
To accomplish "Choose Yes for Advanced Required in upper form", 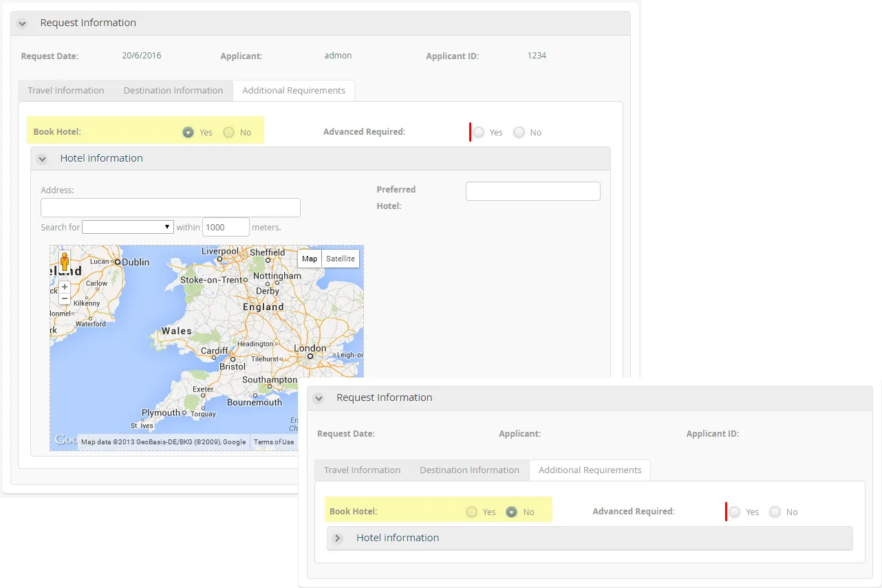I will tap(479, 132).
